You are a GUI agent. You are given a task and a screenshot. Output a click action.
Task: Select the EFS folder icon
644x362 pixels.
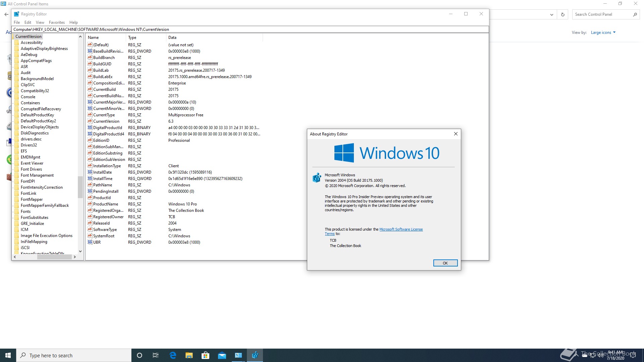point(17,151)
